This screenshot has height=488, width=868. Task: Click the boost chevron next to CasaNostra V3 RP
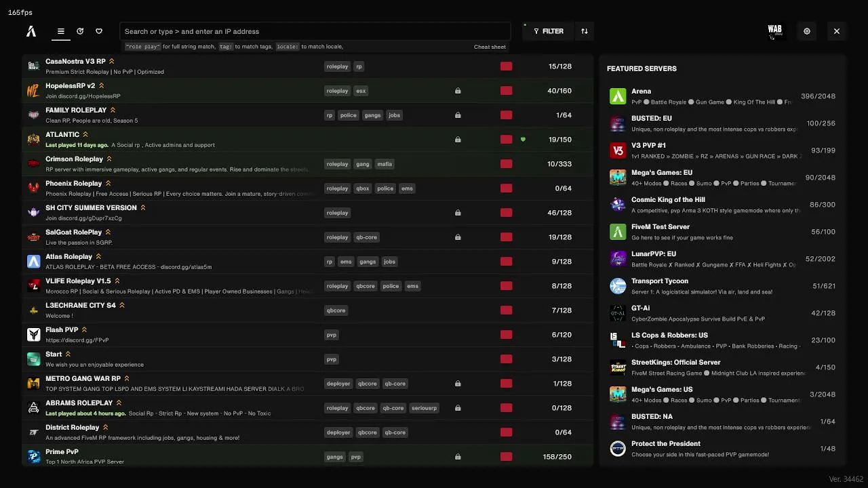(112, 62)
